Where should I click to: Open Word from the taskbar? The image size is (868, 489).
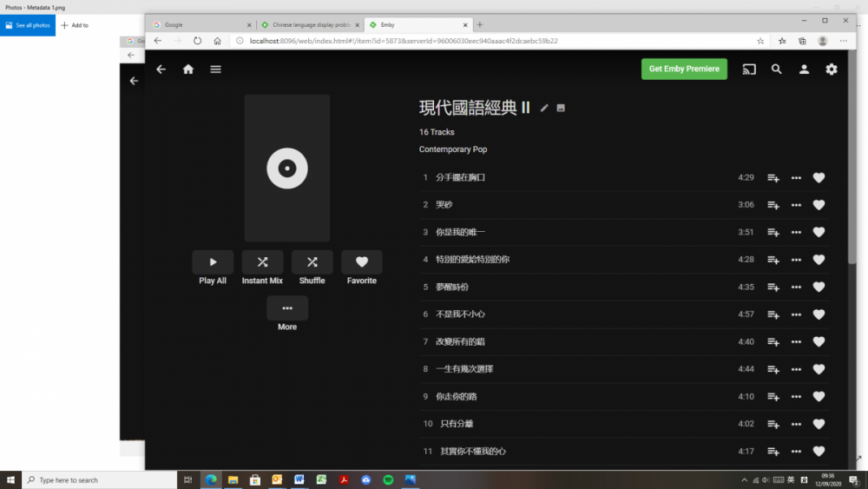pyautogui.click(x=299, y=480)
